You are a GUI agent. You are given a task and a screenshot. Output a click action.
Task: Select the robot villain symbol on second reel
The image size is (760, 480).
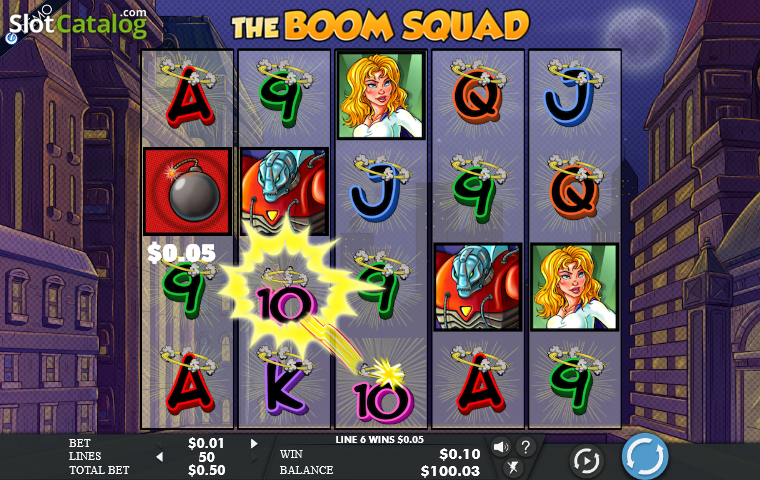click(285, 191)
